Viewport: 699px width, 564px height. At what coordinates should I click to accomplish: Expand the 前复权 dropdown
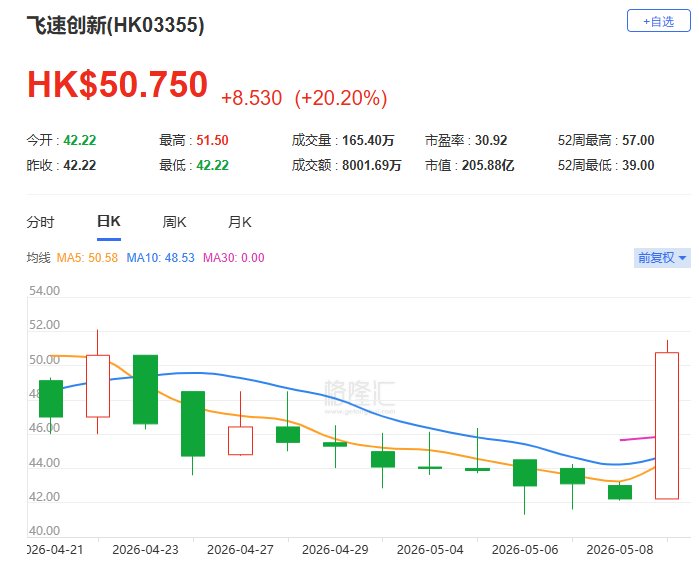coord(662,258)
